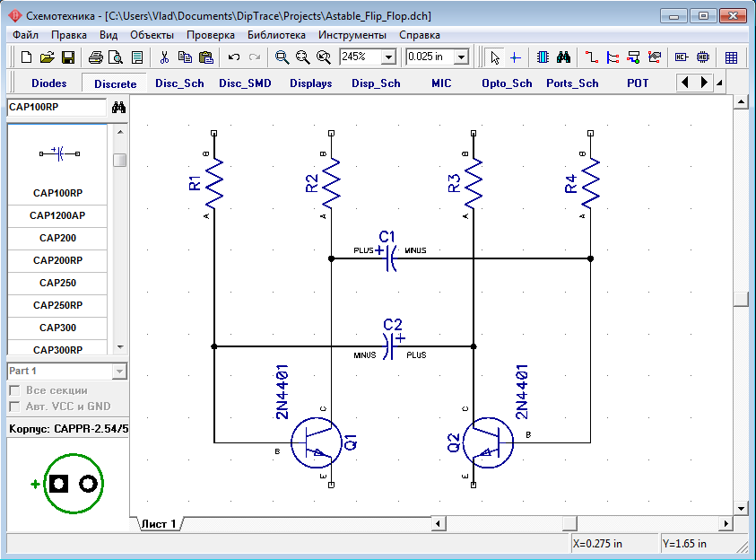Open the component editor icon
The height and width of the screenshot is (560, 756).
click(682, 57)
